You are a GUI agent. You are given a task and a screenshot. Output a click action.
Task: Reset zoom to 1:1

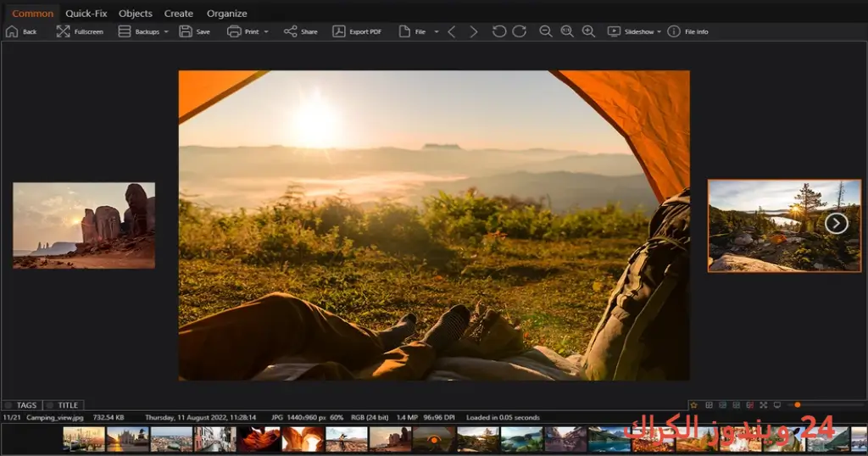click(x=567, y=31)
